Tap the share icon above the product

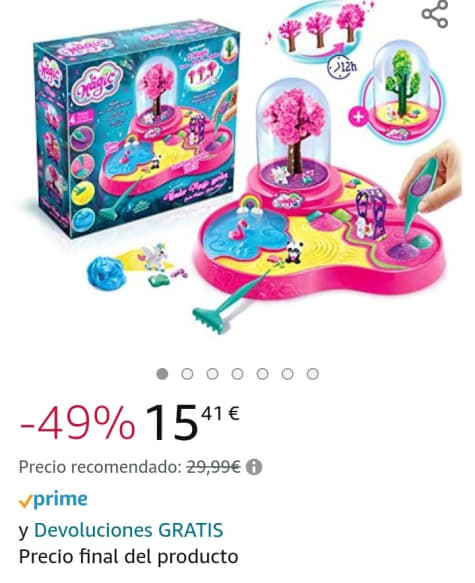(434, 14)
